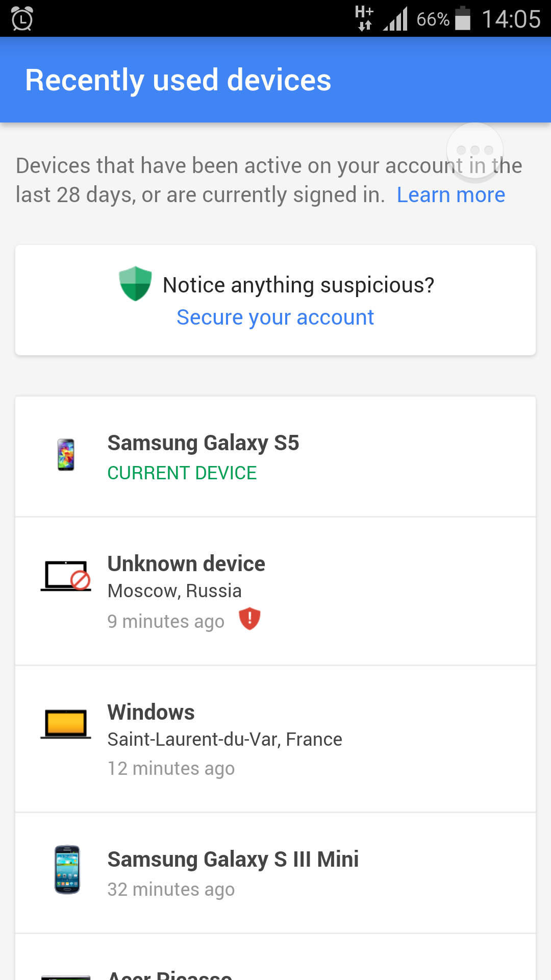Tap the green shield security icon
Screen dimensions: 551x980
(135, 283)
